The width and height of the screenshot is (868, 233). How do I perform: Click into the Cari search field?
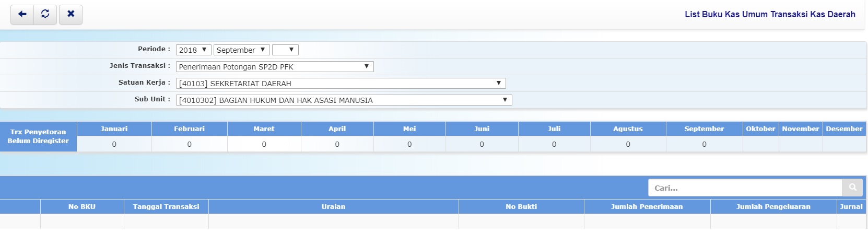[745, 188]
